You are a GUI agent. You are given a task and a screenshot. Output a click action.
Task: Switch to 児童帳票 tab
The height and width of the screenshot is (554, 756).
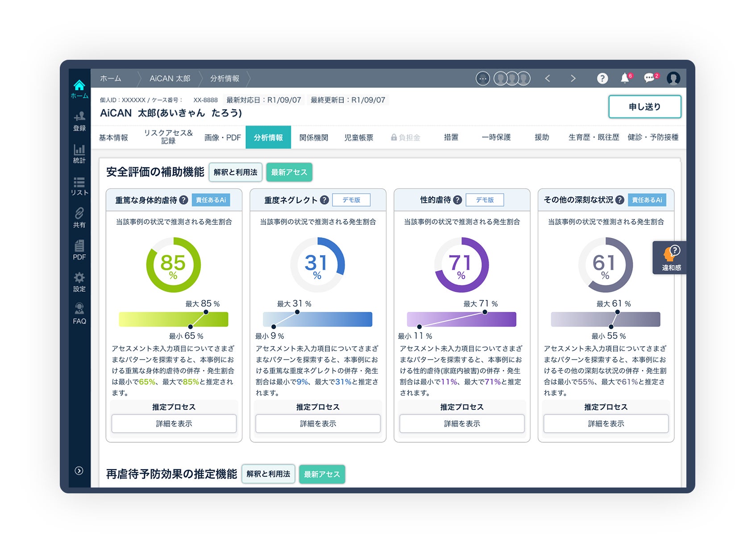[359, 137]
